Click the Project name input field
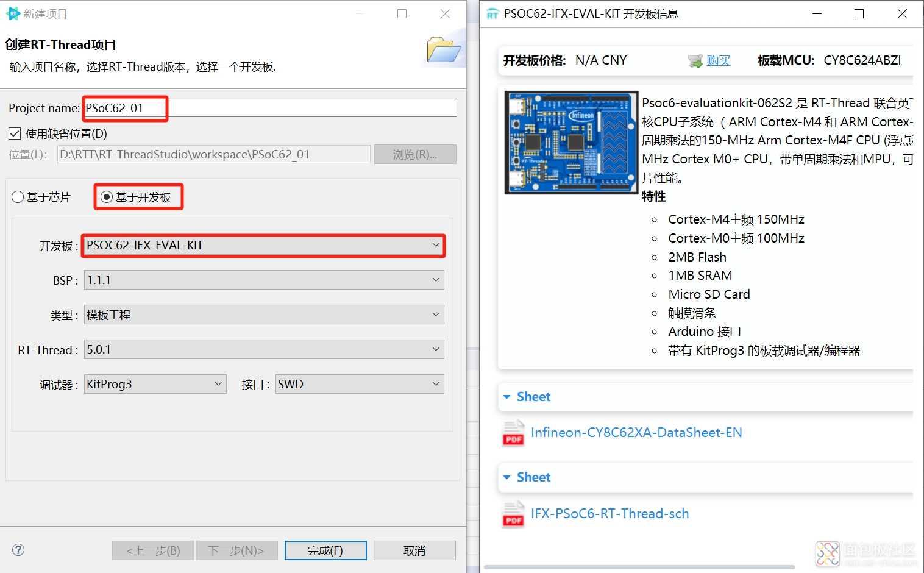 point(270,108)
